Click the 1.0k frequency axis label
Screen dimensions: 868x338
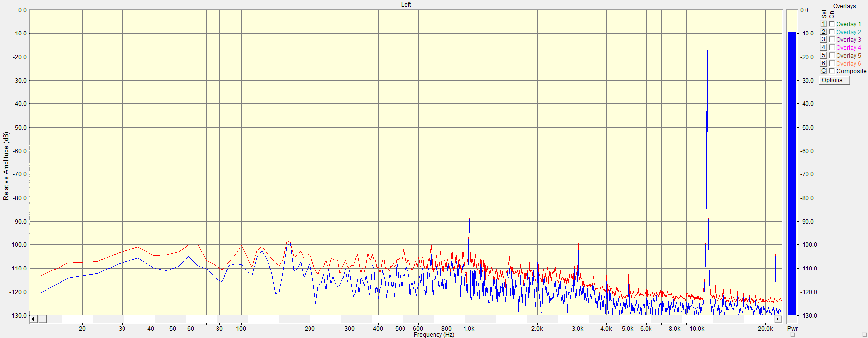click(x=469, y=328)
